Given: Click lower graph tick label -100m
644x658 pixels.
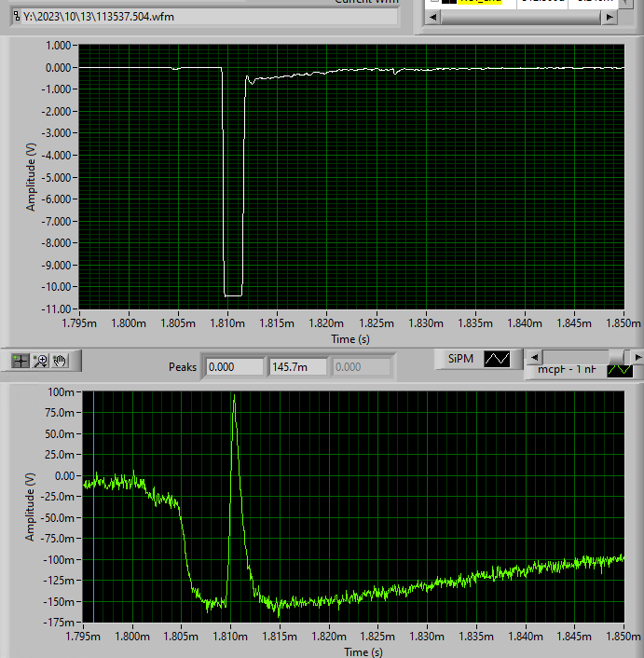Looking at the screenshot, I should coord(59,560).
